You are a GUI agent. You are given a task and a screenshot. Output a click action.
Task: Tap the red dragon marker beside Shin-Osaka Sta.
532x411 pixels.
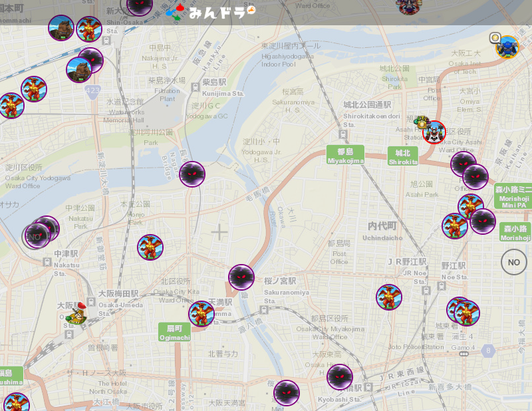pyautogui.click(x=89, y=29)
